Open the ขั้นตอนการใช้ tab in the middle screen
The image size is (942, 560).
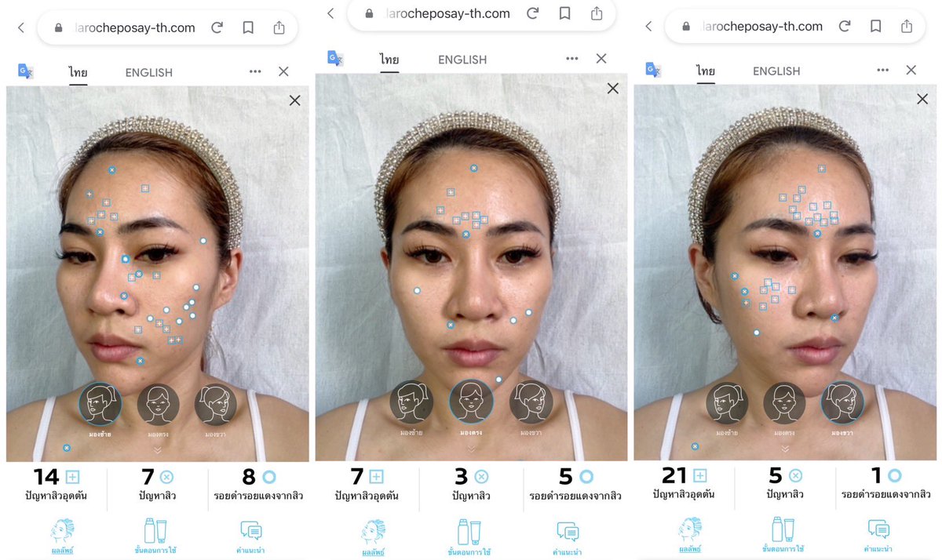click(469, 537)
